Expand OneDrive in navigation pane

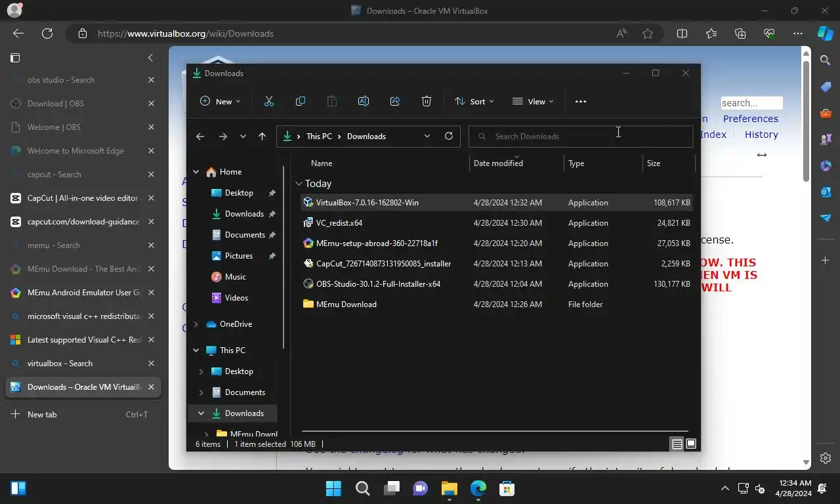[196, 324]
